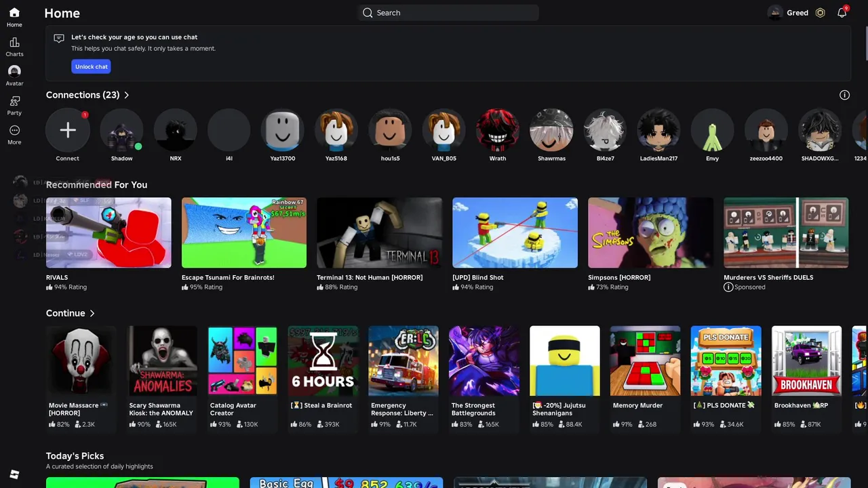Viewport: 868px width, 488px height.
Task: Open the RIVALS game thumbnail
Action: 108,232
